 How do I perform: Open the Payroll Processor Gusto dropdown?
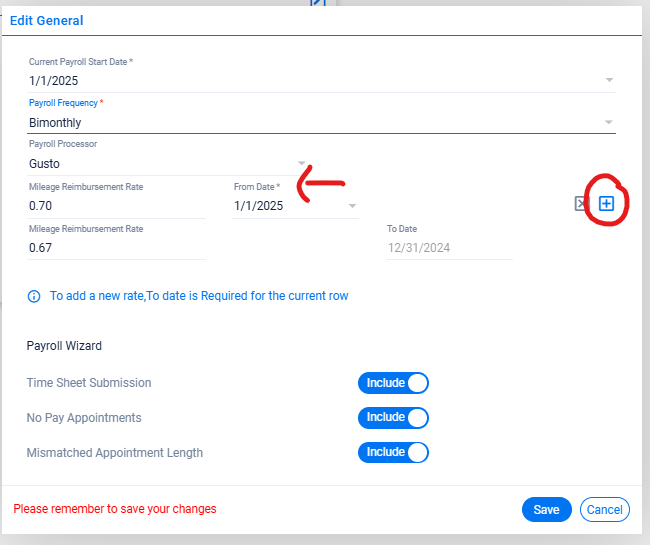click(x=302, y=163)
